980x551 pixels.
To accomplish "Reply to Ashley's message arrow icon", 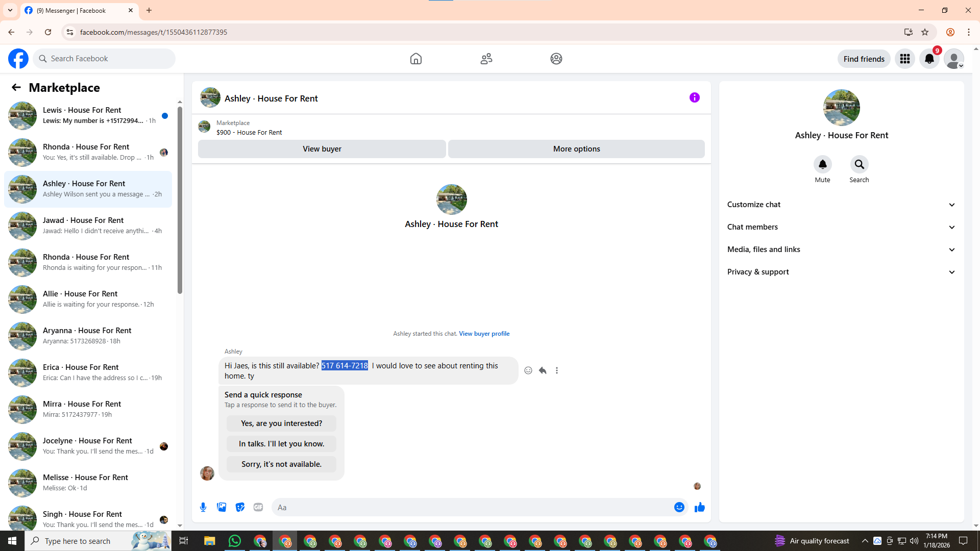I will point(543,371).
